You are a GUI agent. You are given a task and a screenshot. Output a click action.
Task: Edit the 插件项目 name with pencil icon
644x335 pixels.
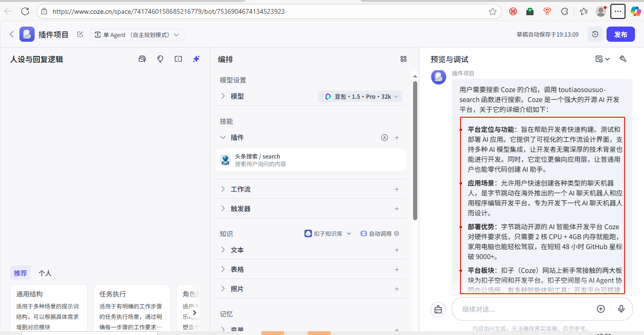[x=80, y=34]
